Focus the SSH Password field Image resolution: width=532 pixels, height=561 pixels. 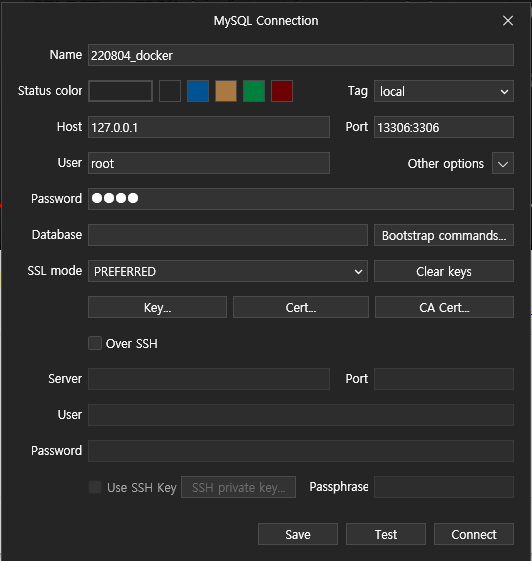301,451
